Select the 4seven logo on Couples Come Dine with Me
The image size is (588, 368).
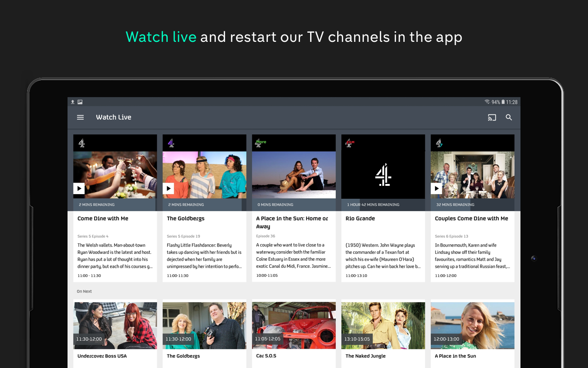[x=438, y=143]
